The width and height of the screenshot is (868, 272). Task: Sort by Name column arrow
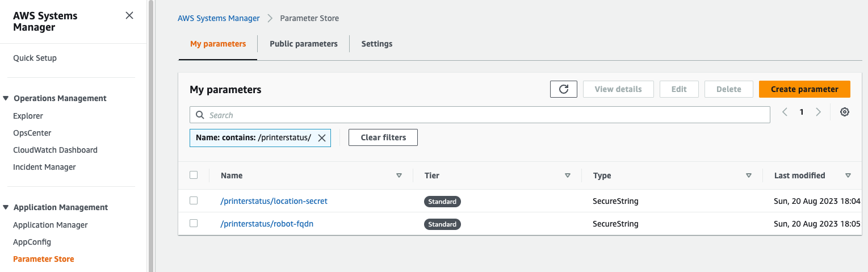(x=399, y=175)
